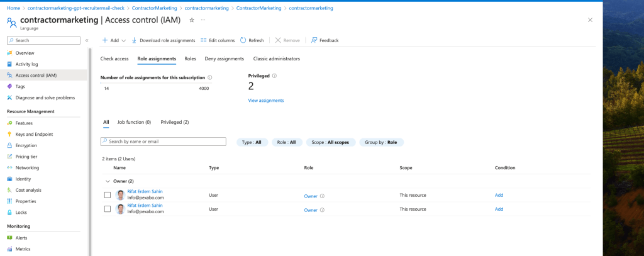This screenshot has height=256, width=644.
Task: Switch to the Classic administrators tab
Action: click(277, 58)
